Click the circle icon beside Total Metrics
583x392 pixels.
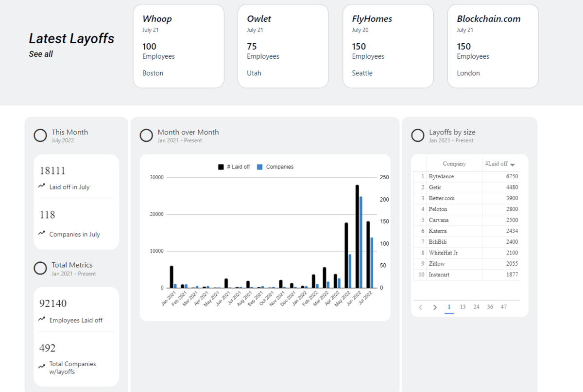40,268
